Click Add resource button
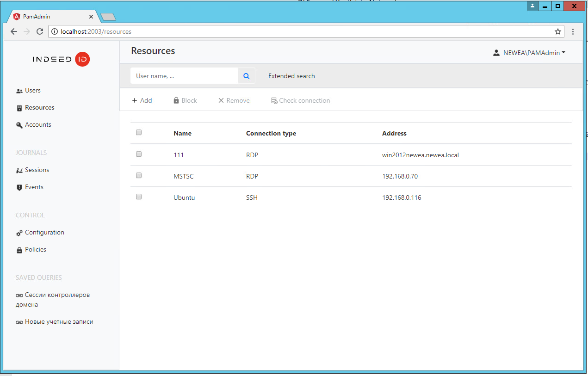The height and width of the screenshot is (376, 588). [x=142, y=101]
